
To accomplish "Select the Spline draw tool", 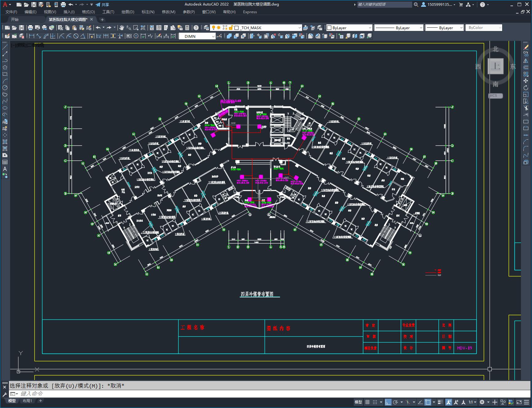I will click(5, 101).
